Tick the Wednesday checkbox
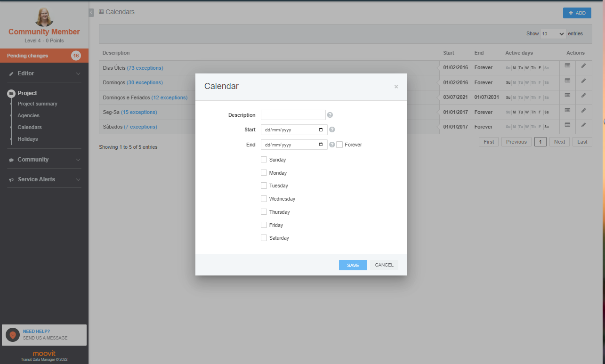 click(264, 199)
